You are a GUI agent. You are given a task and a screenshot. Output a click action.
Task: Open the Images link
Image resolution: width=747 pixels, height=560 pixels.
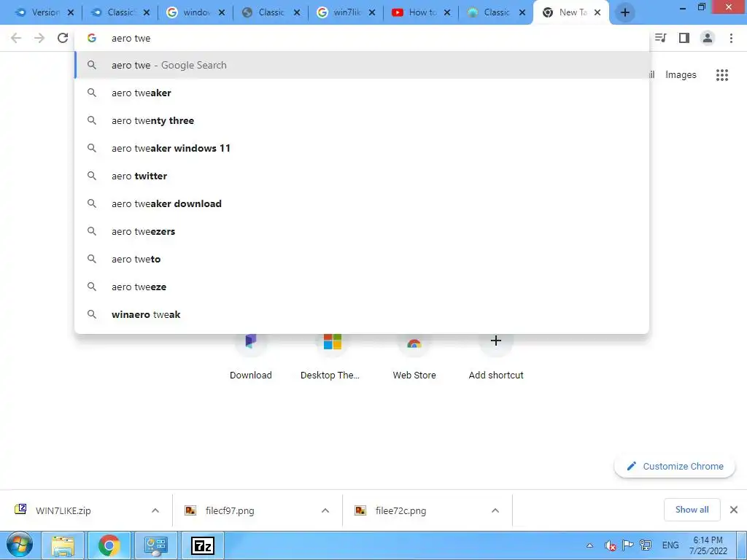coord(681,75)
